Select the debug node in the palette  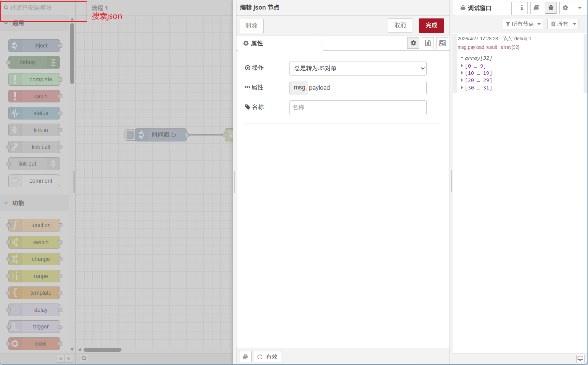pyautogui.click(x=34, y=62)
